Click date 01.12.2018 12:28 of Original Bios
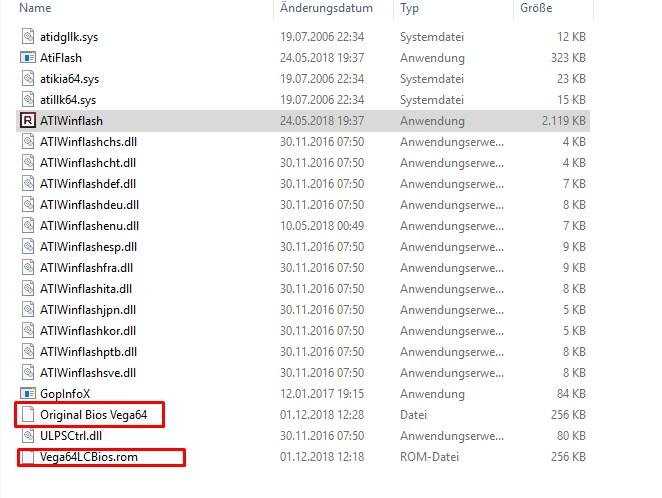 point(322,415)
